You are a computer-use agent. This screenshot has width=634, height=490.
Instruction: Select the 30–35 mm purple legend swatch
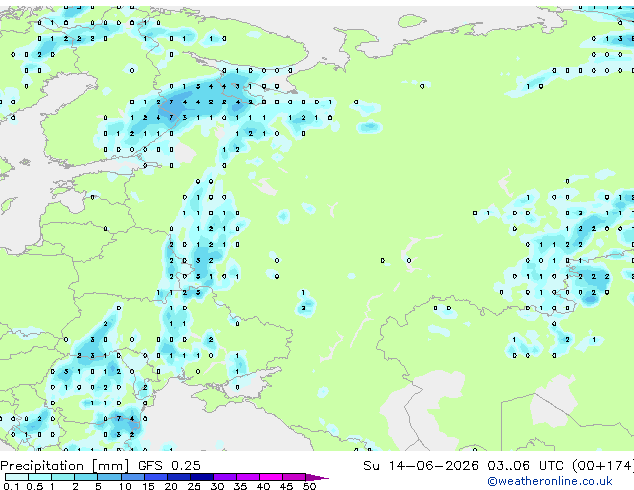(224, 477)
